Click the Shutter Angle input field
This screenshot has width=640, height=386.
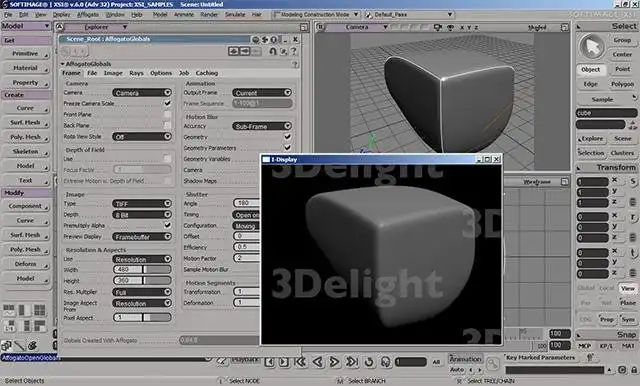pyautogui.click(x=247, y=203)
